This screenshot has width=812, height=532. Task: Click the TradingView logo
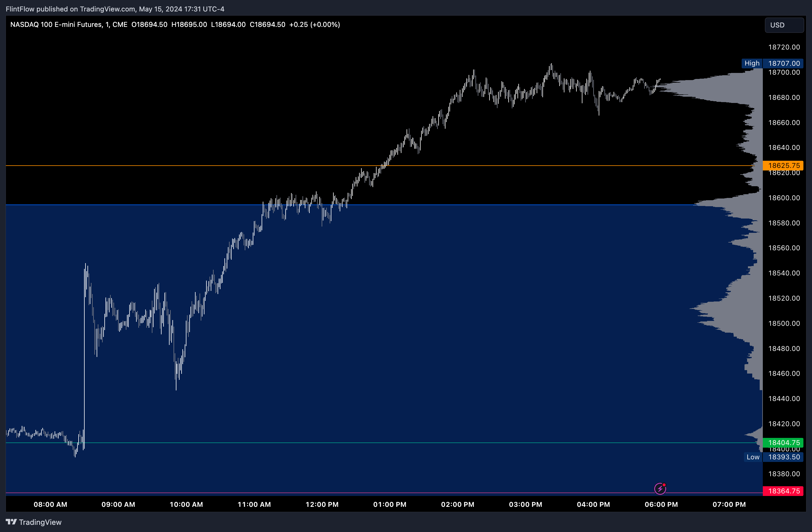click(x=11, y=522)
